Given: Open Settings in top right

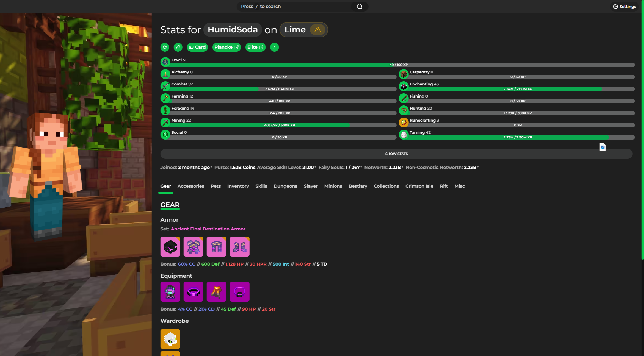Looking at the screenshot, I should pos(624,7).
